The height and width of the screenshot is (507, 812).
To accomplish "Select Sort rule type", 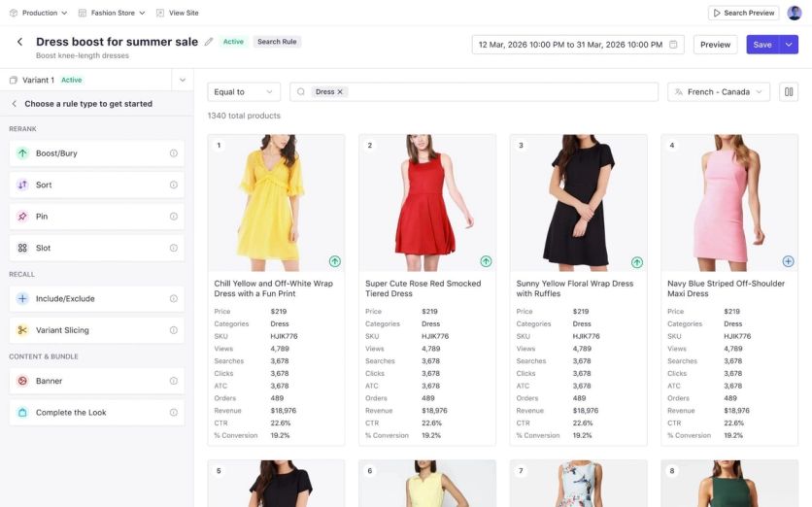I will point(97,185).
